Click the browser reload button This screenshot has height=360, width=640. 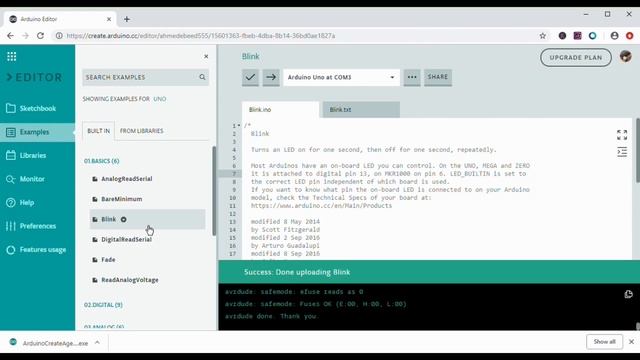[x=40, y=36]
